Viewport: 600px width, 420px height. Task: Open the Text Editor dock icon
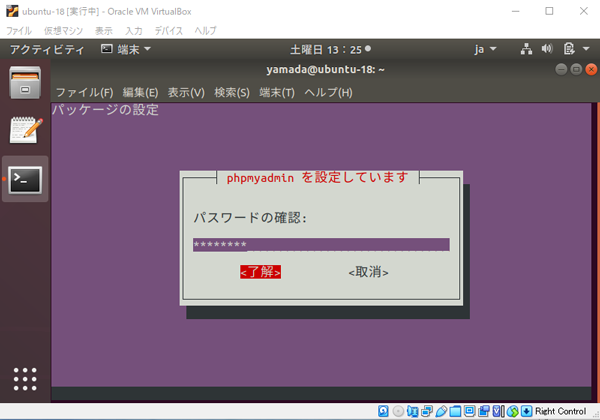tap(26, 130)
